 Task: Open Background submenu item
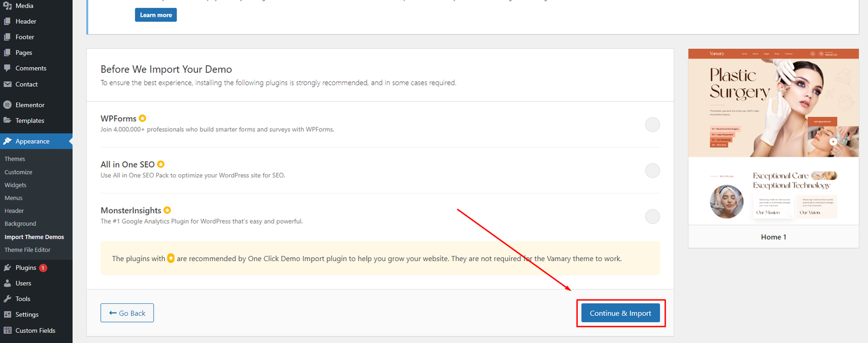coord(20,224)
